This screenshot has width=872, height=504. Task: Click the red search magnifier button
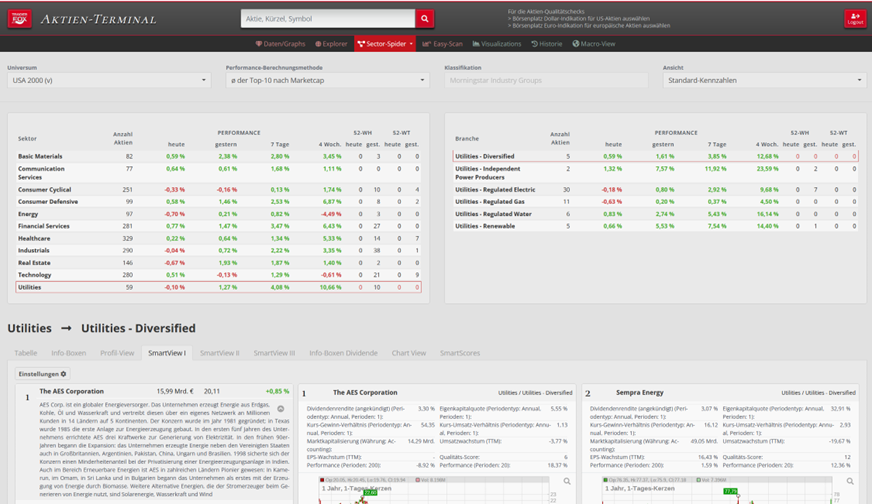pyautogui.click(x=425, y=18)
